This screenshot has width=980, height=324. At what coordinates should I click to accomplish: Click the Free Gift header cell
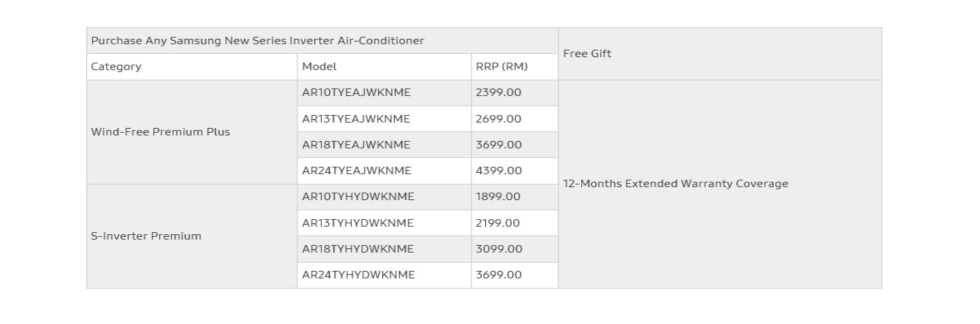(x=720, y=54)
